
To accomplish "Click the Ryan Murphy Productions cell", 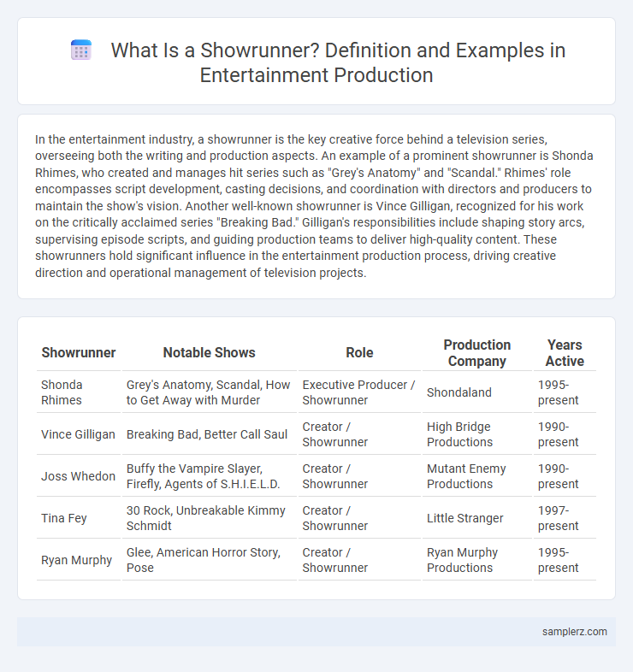I will tap(477, 560).
